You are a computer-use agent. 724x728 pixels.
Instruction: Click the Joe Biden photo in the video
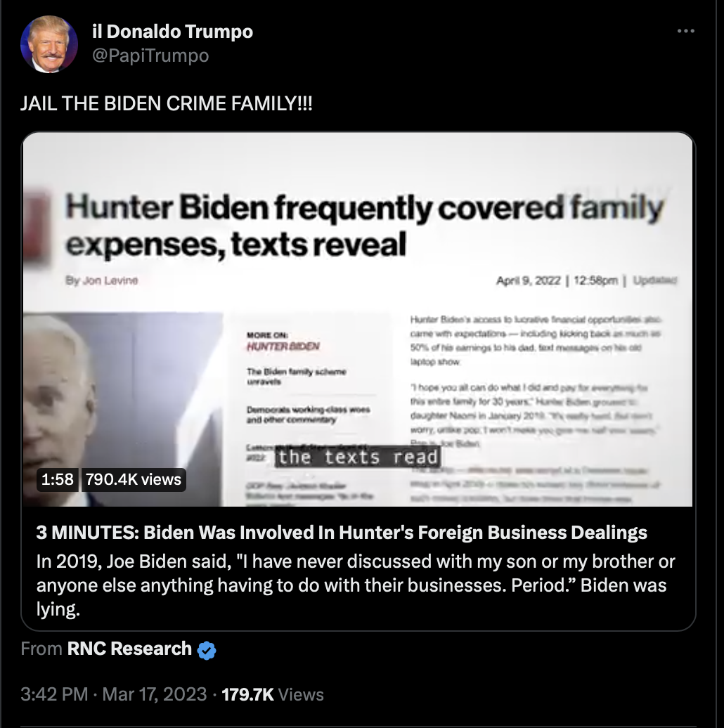coord(122,410)
